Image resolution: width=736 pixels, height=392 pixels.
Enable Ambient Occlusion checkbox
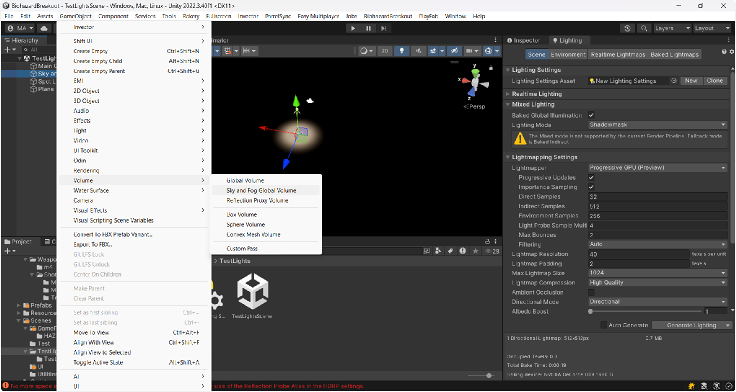coord(591,292)
